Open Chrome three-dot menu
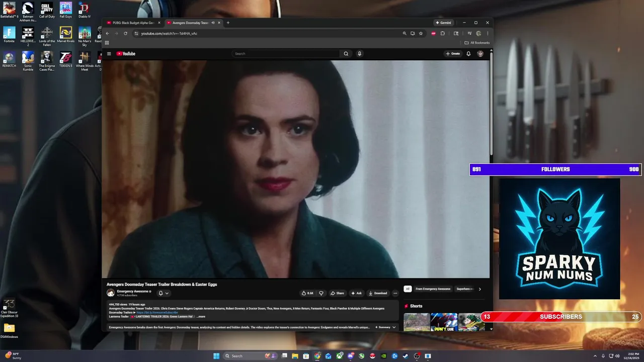The height and width of the screenshot is (362, 644). click(487, 34)
